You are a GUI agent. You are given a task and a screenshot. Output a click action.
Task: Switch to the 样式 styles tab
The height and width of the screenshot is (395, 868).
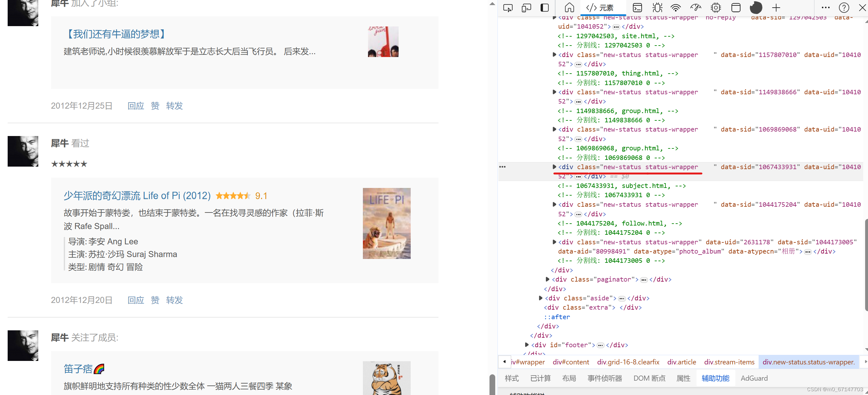[511, 378]
